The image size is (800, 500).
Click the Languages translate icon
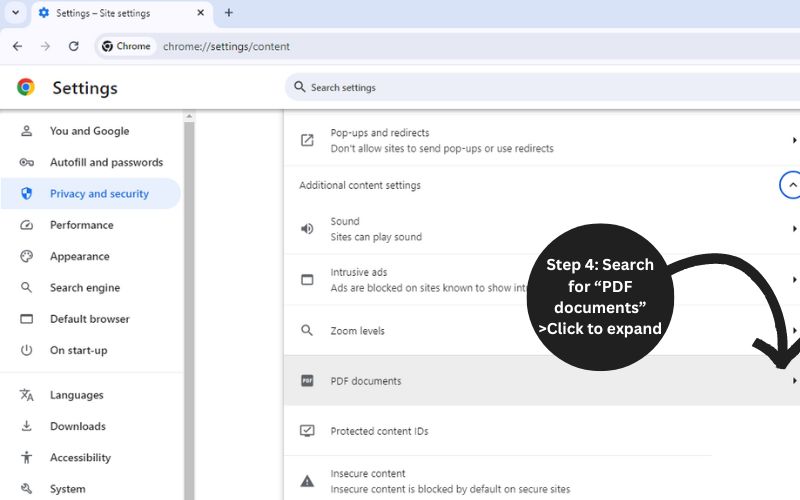click(x=27, y=395)
